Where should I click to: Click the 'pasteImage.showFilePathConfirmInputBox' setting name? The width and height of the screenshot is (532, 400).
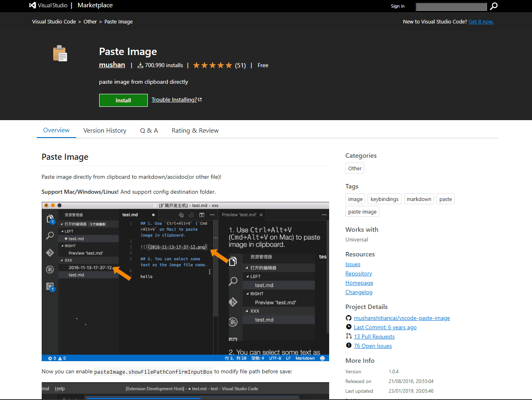point(153,372)
